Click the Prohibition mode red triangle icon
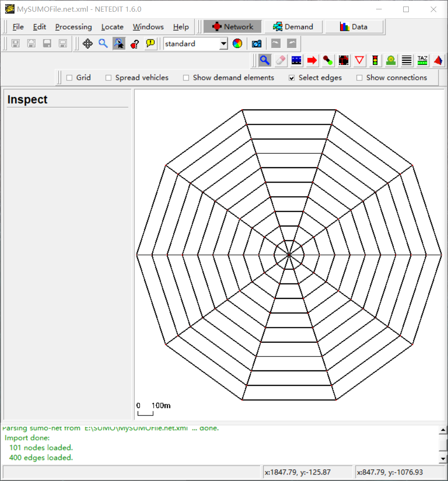Viewport: 448px width, 481px height. (359, 60)
